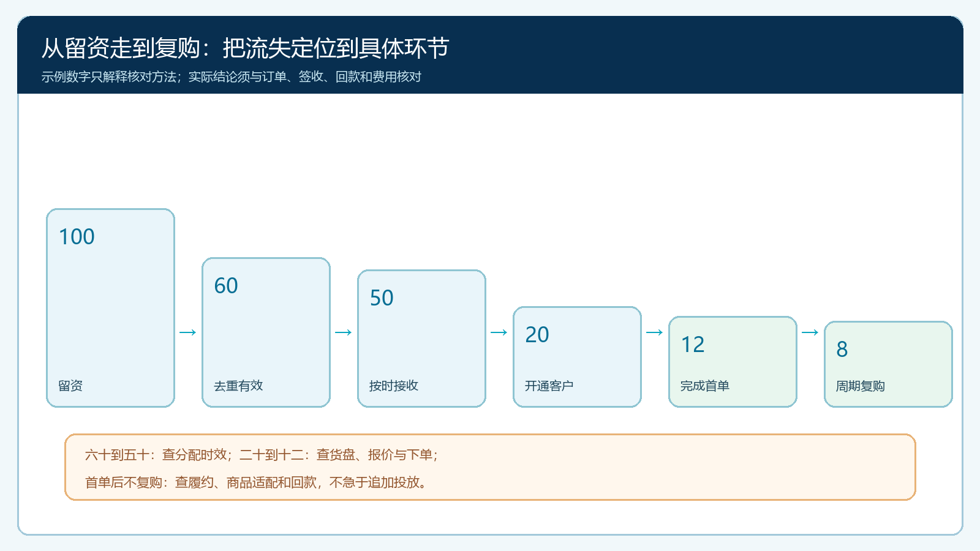Click the number 20 in the fourth card
Screen dimensions: 980x551
click(x=537, y=335)
